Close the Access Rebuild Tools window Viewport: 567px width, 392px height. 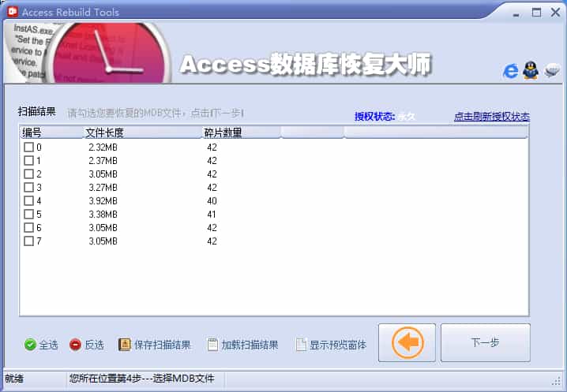555,13
